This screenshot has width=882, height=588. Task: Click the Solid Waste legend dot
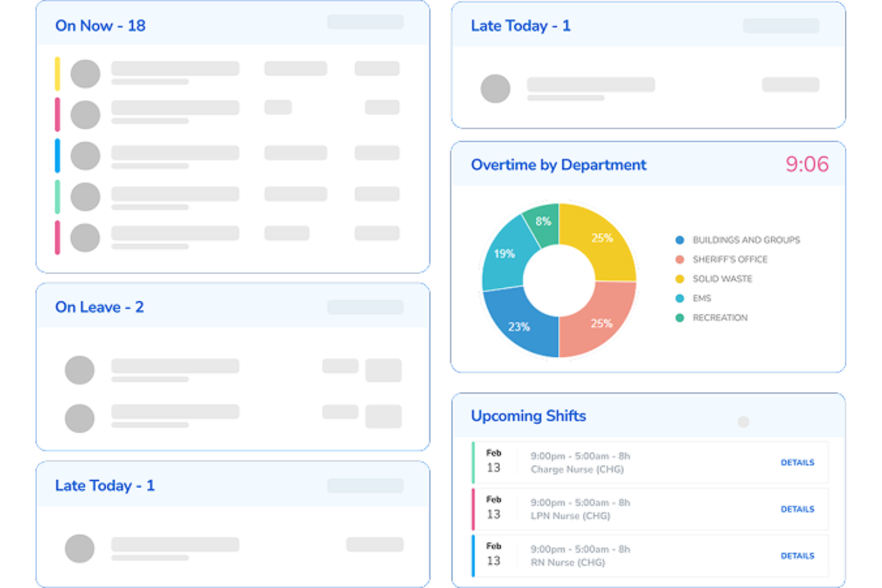point(679,279)
